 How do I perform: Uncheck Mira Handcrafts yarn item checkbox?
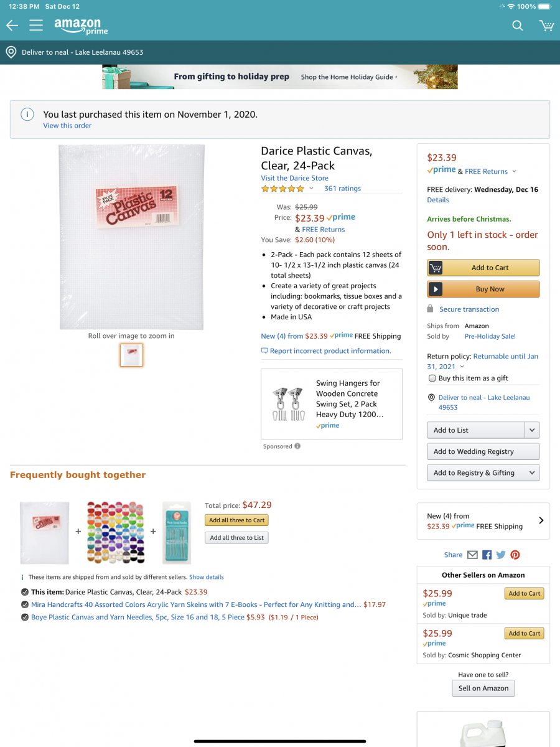click(x=24, y=604)
